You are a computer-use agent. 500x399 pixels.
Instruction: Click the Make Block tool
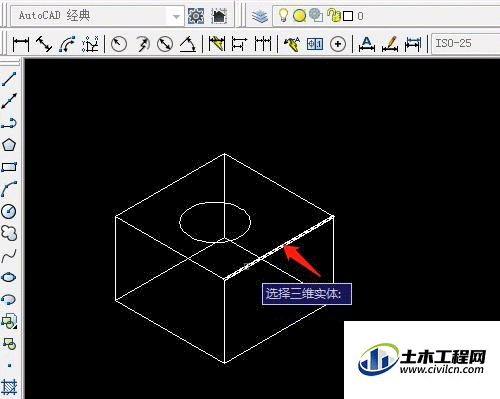coord(9,343)
